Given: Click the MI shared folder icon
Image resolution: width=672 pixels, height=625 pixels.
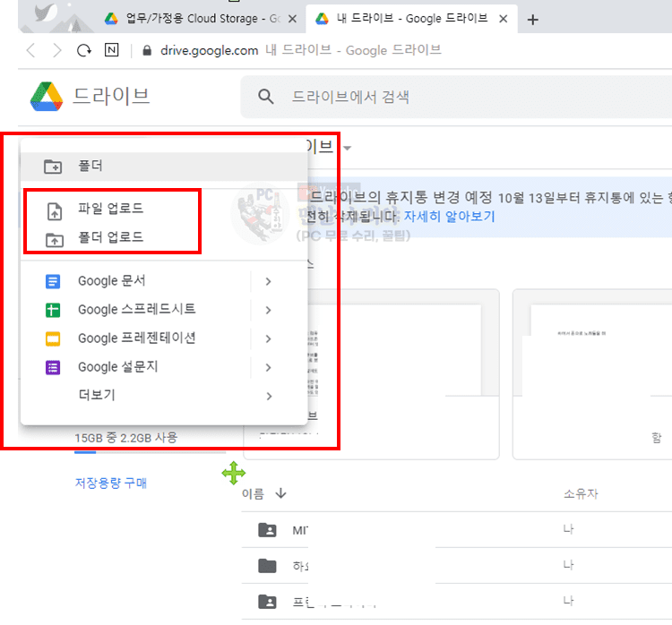Looking at the screenshot, I should [x=267, y=530].
